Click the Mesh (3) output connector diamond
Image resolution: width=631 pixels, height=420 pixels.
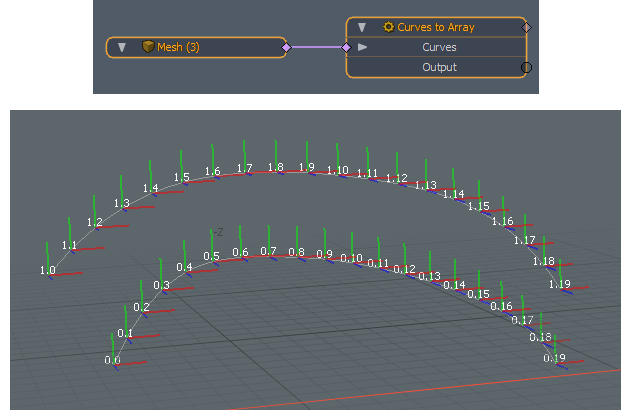click(286, 47)
